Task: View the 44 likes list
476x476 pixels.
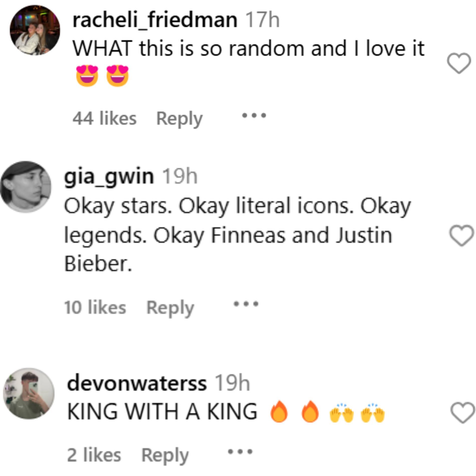Action: pos(104,118)
